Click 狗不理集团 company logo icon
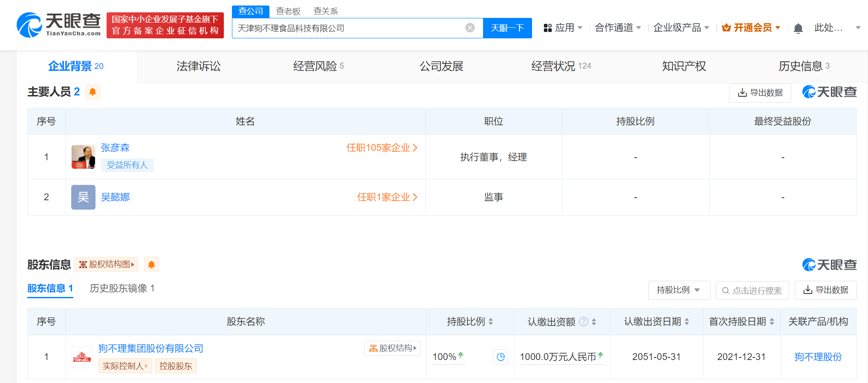 click(x=82, y=357)
